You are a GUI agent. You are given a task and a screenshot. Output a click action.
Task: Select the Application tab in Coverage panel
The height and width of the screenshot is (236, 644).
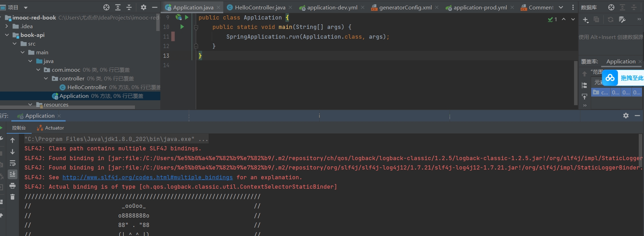pos(621,62)
